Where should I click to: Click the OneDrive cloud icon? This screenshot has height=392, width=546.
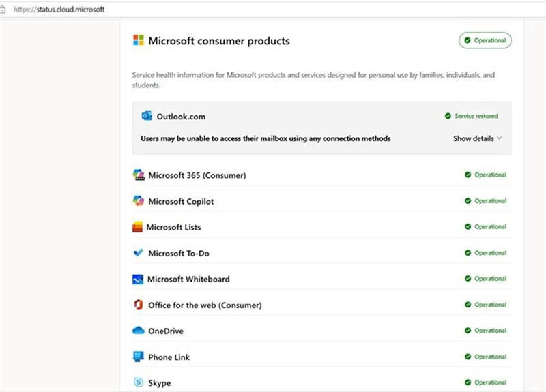coord(138,331)
